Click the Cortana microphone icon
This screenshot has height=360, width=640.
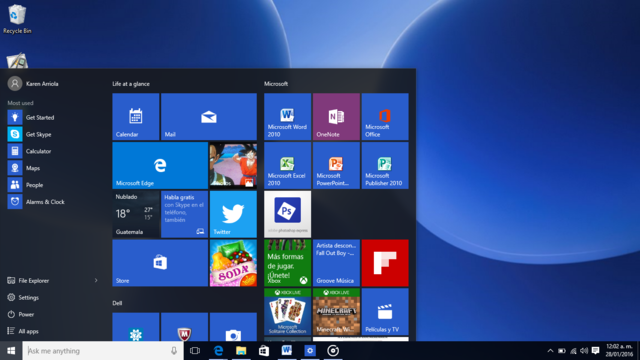tap(174, 351)
